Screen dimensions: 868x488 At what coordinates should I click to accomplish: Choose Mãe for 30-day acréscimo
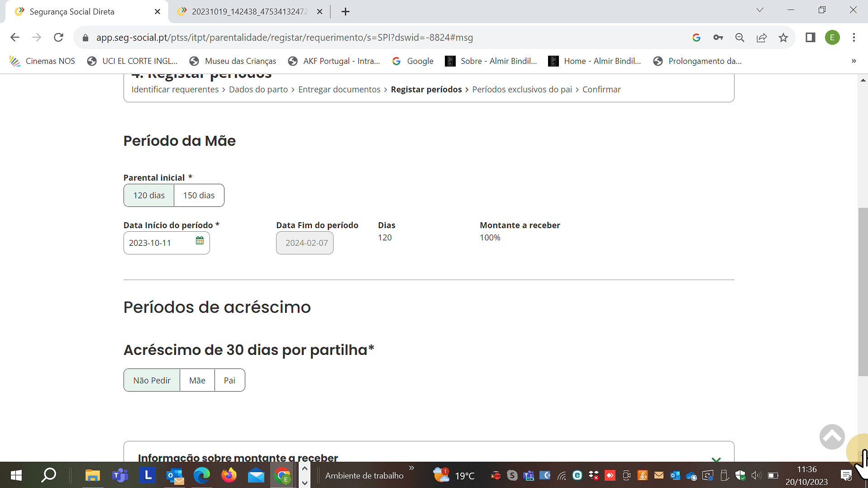click(197, 380)
